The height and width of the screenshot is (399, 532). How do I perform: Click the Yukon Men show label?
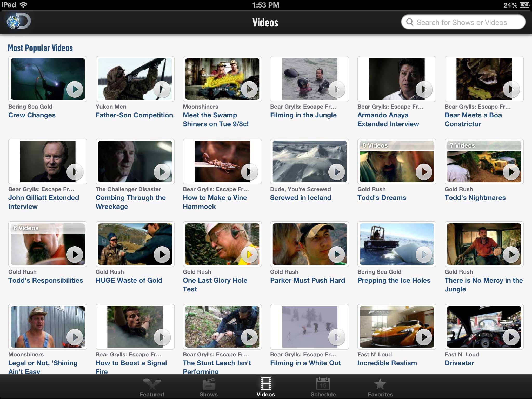(111, 107)
